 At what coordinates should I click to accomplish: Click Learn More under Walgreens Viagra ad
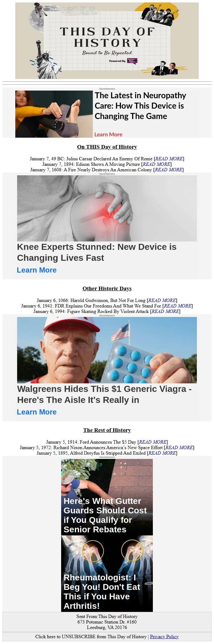coord(37,412)
